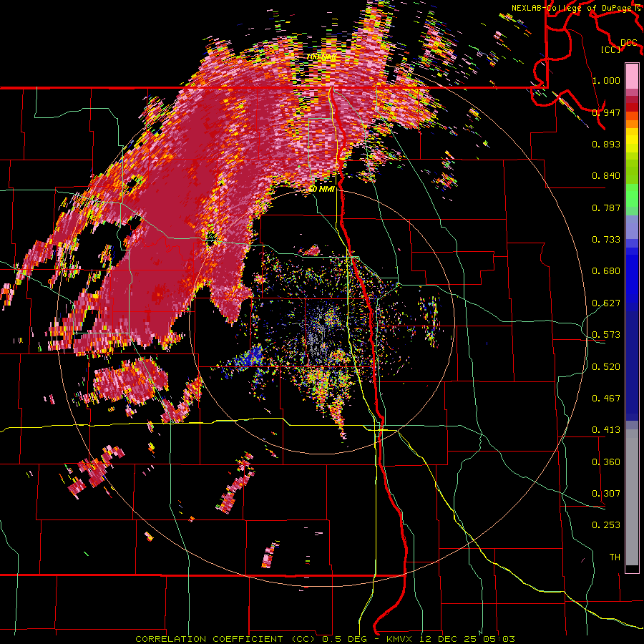
Task: Select the 0.413 legend value
Action: tap(606, 430)
